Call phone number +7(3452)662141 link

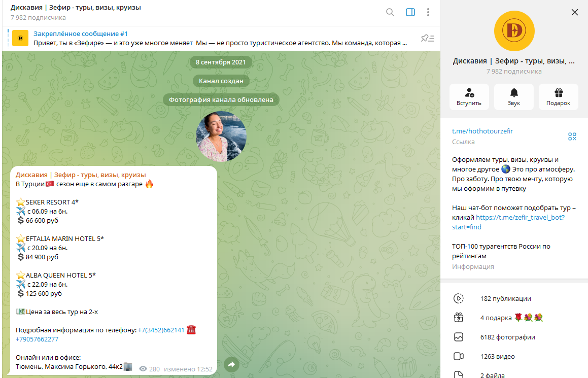tap(161, 330)
